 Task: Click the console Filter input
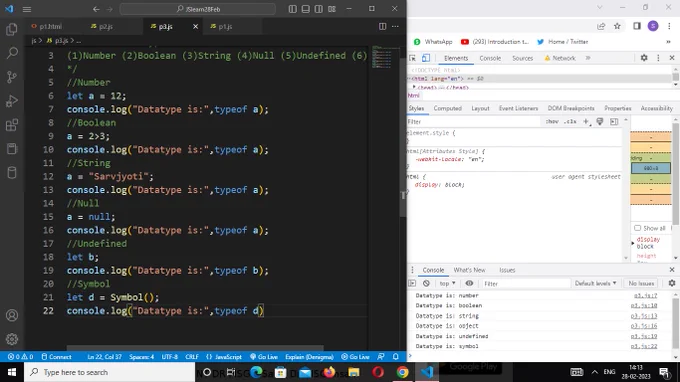(525, 284)
